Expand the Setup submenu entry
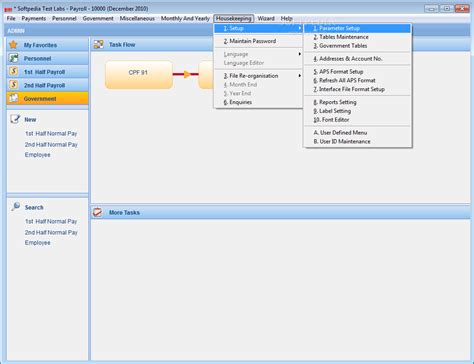This screenshot has height=364, width=474. tap(258, 28)
